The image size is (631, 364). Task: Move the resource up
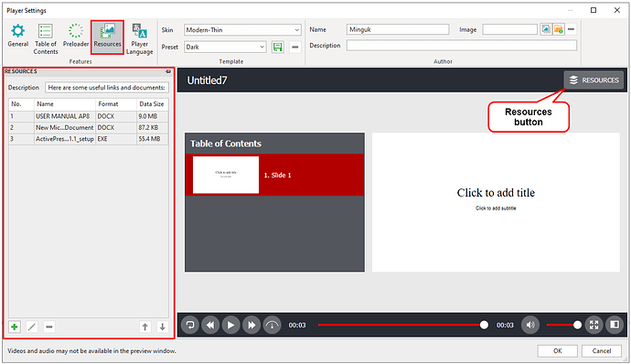tap(144, 327)
